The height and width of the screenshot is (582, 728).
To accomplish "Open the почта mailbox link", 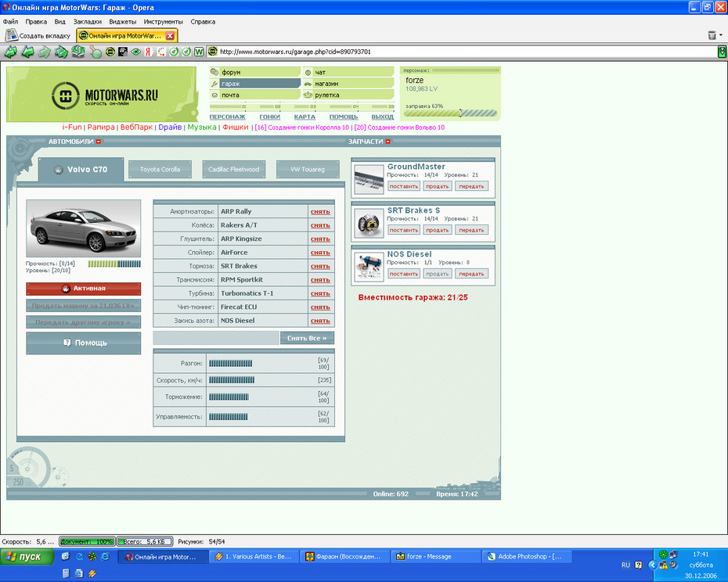I will (255, 95).
